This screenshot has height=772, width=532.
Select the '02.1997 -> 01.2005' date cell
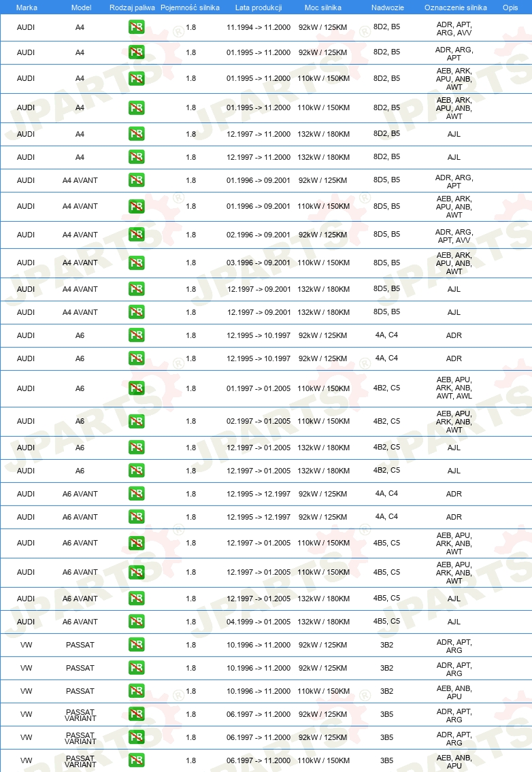tap(259, 422)
